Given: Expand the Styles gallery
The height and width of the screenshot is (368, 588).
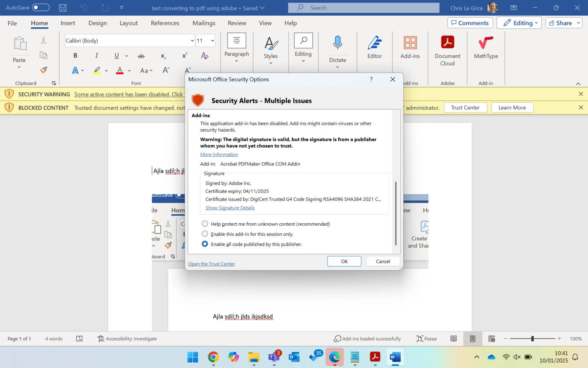Looking at the screenshot, I should click(x=271, y=50).
